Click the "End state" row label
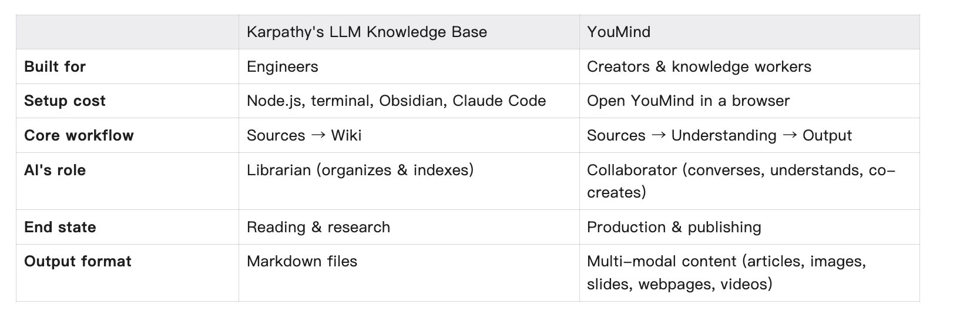 pos(60,227)
